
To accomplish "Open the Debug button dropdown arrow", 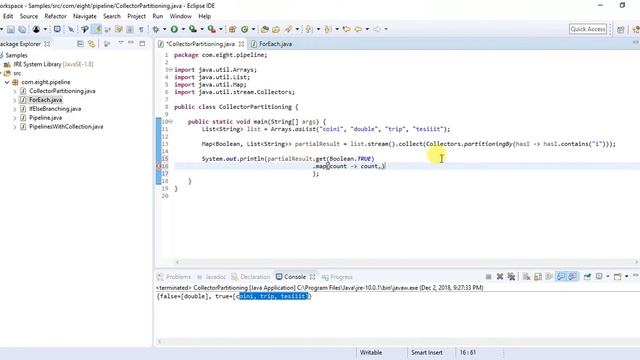I will 164,29.
